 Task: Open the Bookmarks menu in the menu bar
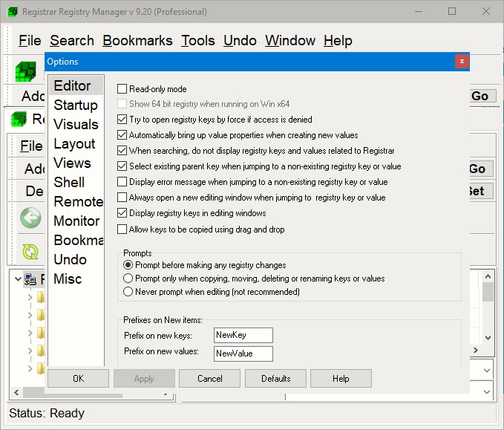coord(137,41)
